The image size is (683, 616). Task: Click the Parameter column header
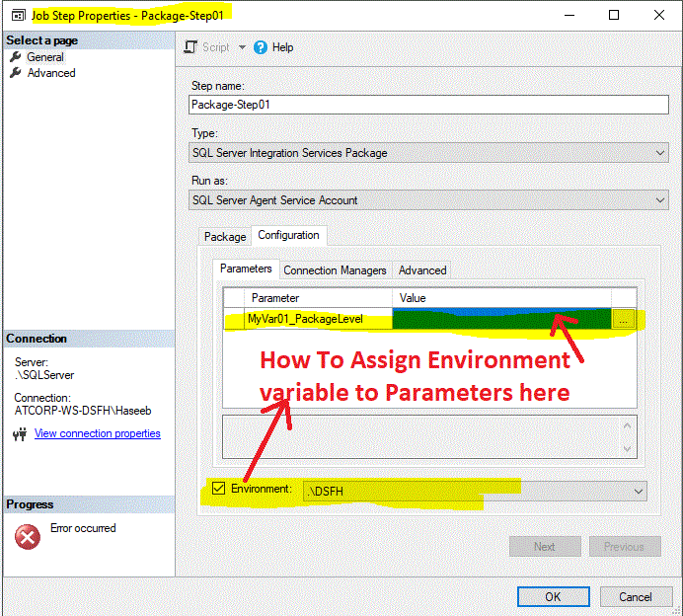[318, 298]
